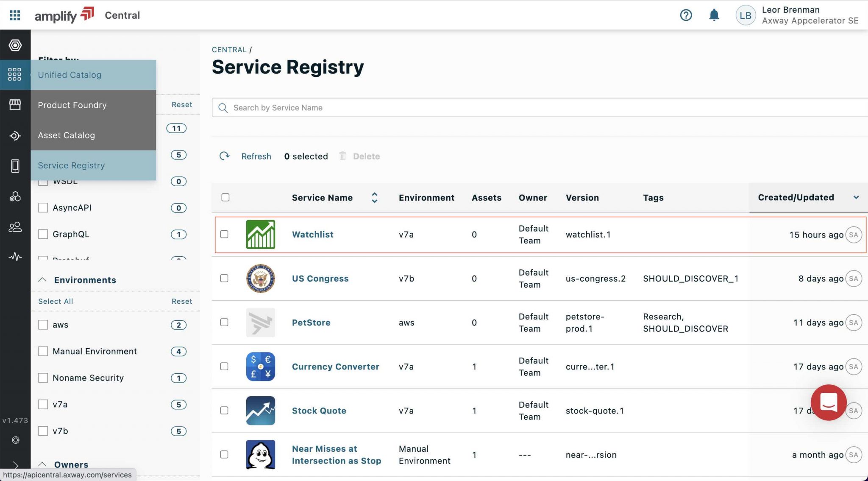The image size is (868, 481).
Task: Open the help question mark icon
Action: click(x=686, y=15)
